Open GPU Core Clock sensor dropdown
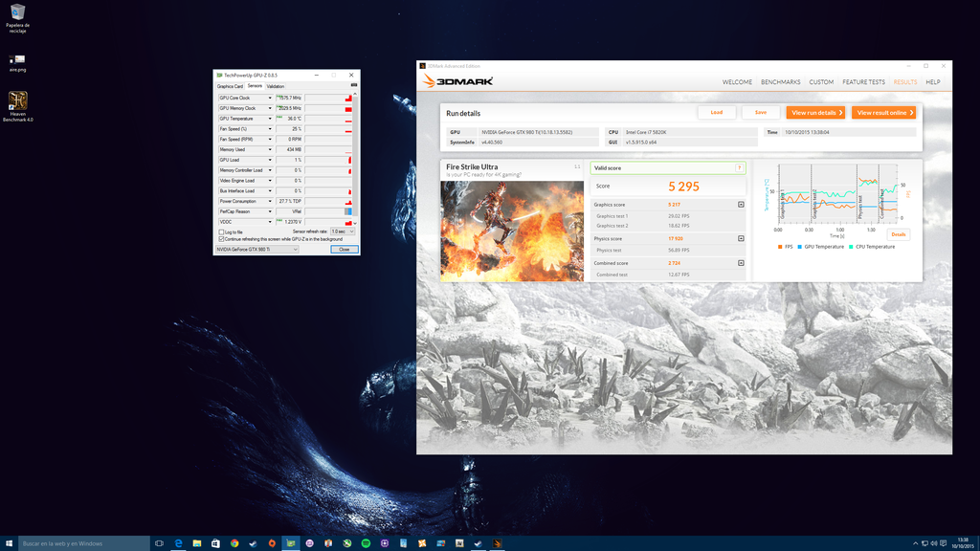Image resolution: width=980 pixels, height=551 pixels. coord(270,99)
